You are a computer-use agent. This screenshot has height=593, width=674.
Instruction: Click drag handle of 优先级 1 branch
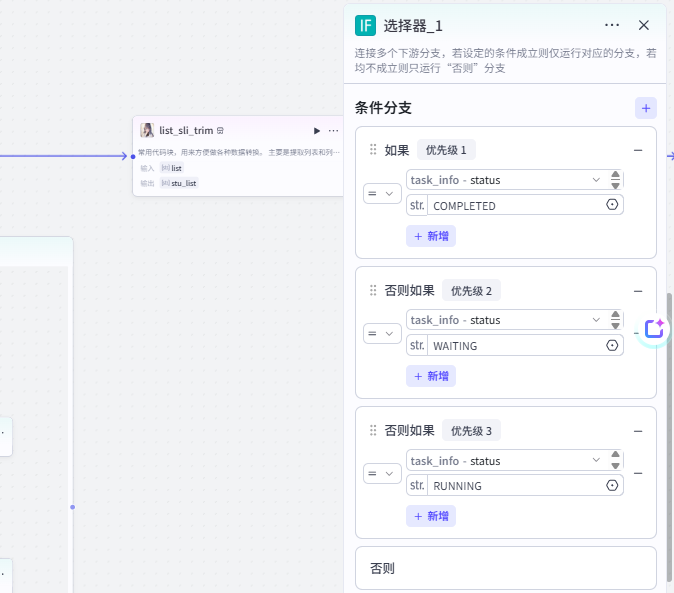pos(373,150)
